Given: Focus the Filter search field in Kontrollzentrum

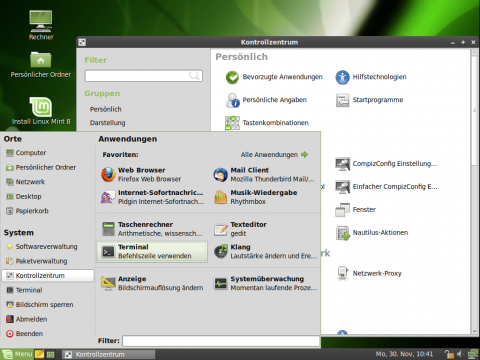Looking at the screenshot, I should (x=143, y=76).
